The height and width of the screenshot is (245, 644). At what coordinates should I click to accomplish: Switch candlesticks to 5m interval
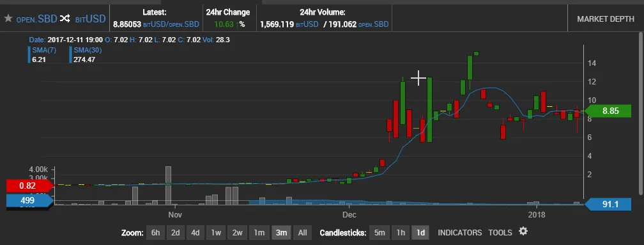coord(379,233)
